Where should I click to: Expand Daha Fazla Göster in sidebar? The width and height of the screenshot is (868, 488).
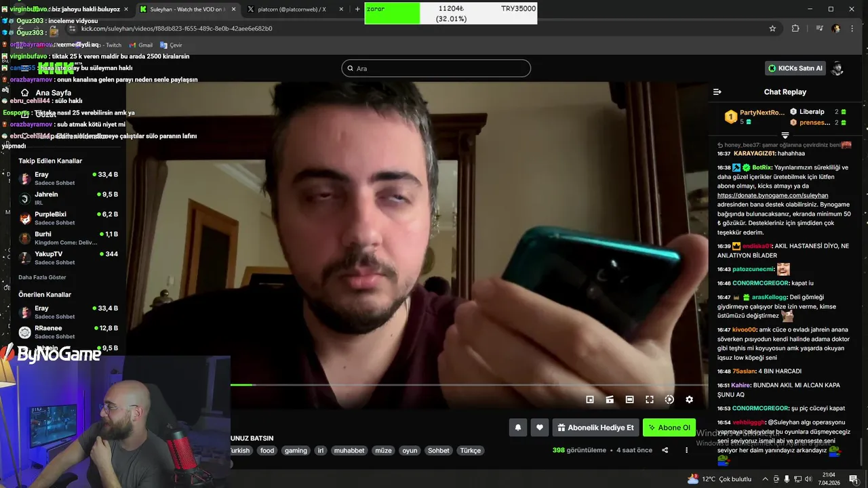pos(42,277)
